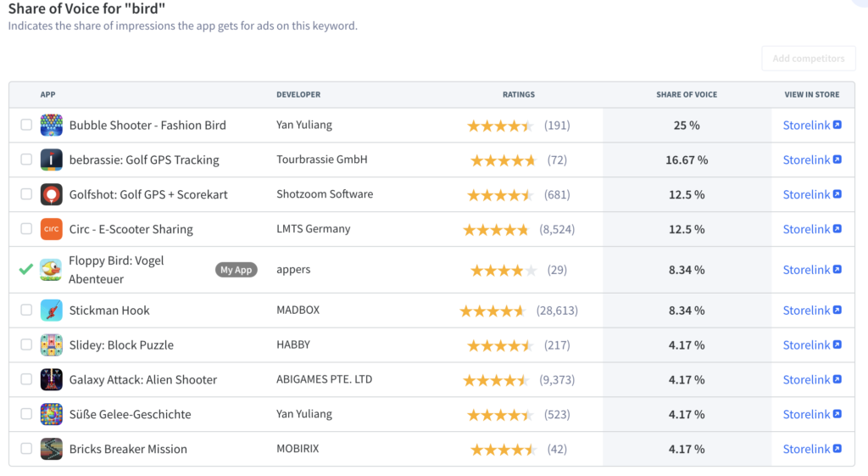Click the star rating of Circ - E-Scooter Sharing

point(496,229)
